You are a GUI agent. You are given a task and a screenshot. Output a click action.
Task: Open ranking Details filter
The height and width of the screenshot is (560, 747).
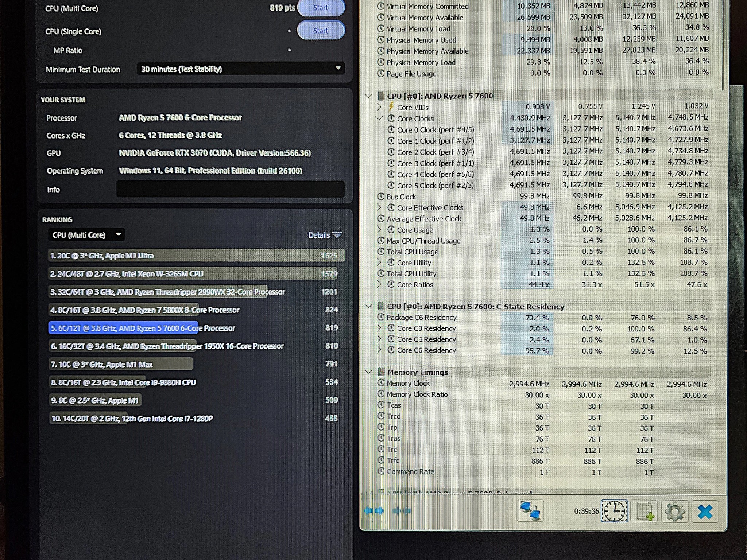pyautogui.click(x=325, y=235)
